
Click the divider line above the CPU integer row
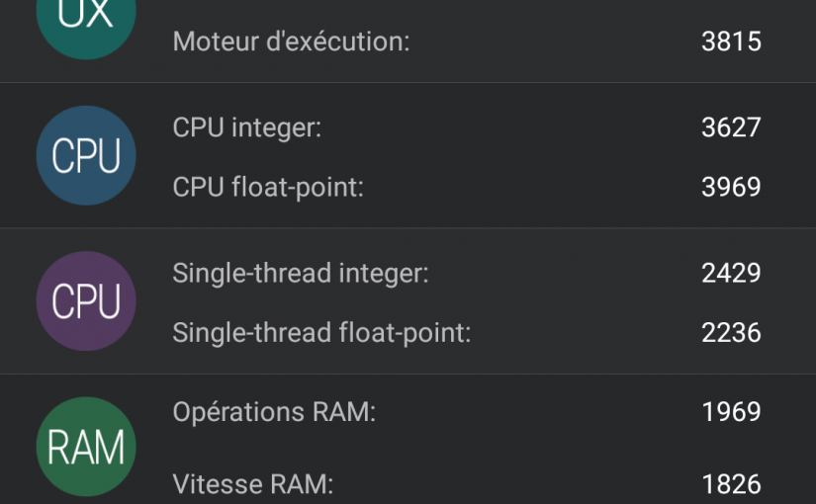pos(408,82)
